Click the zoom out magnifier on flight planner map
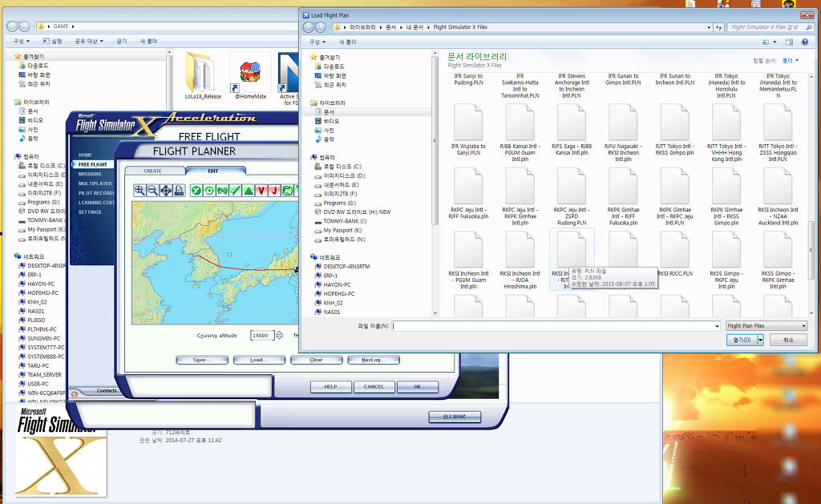Viewport: 821px width, 504px height. point(152,190)
